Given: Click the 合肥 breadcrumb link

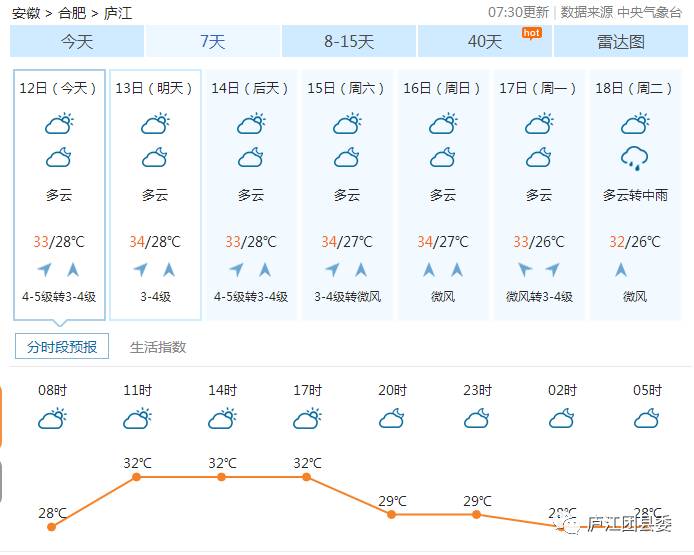Looking at the screenshot, I should pos(72,13).
